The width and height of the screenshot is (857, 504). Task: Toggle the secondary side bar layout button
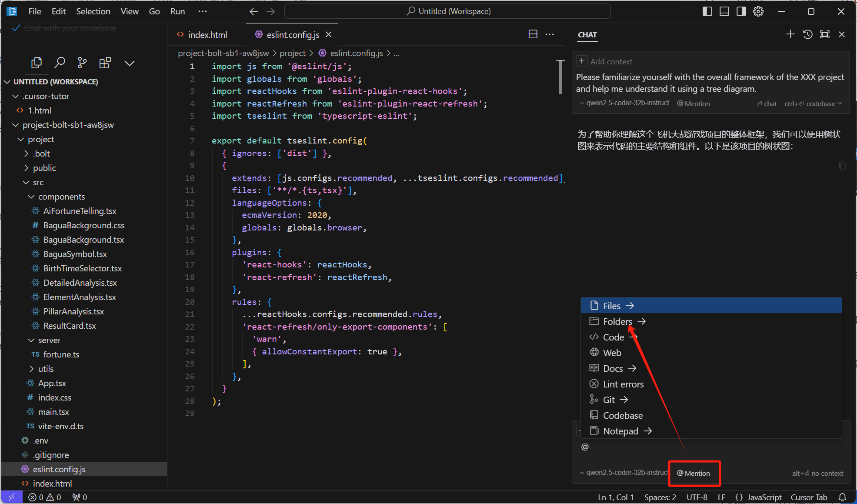tap(741, 11)
